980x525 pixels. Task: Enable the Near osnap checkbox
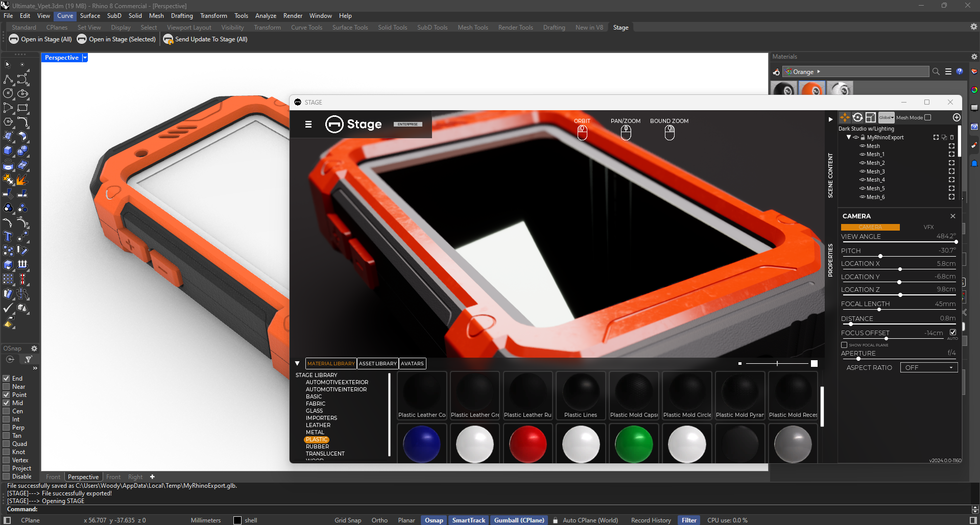click(x=7, y=387)
